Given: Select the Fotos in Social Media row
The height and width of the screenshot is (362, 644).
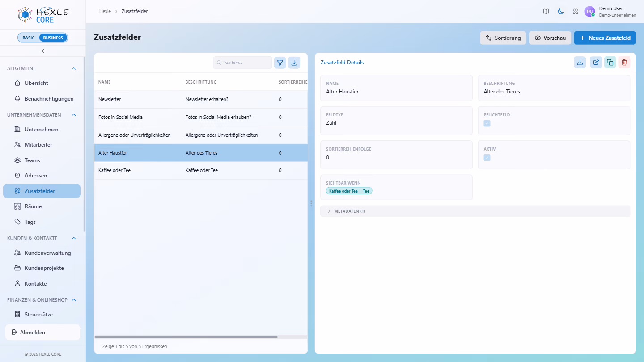Looking at the screenshot, I should [201, 117].
